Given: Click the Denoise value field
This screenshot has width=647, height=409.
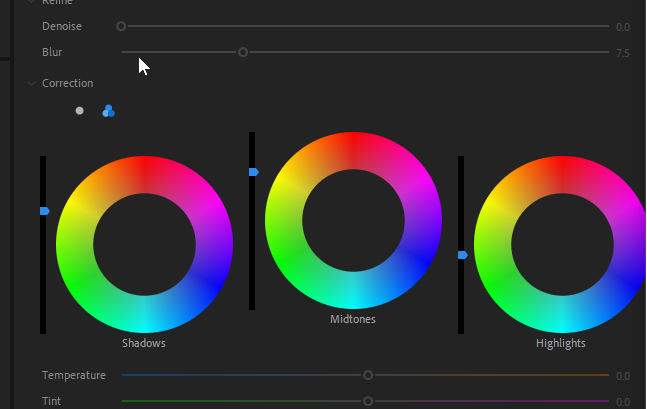Looking at the screenshot, I should (x=622, y=27).
